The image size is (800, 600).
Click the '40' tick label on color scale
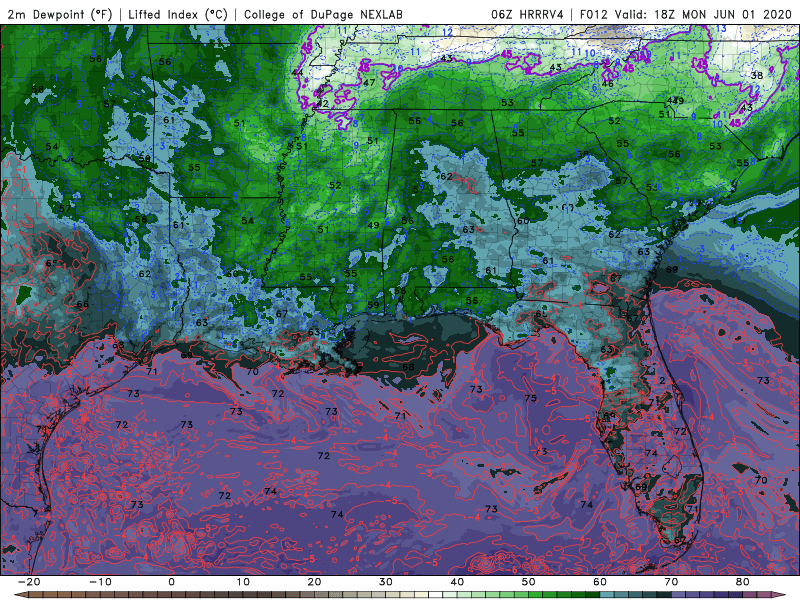457,582
